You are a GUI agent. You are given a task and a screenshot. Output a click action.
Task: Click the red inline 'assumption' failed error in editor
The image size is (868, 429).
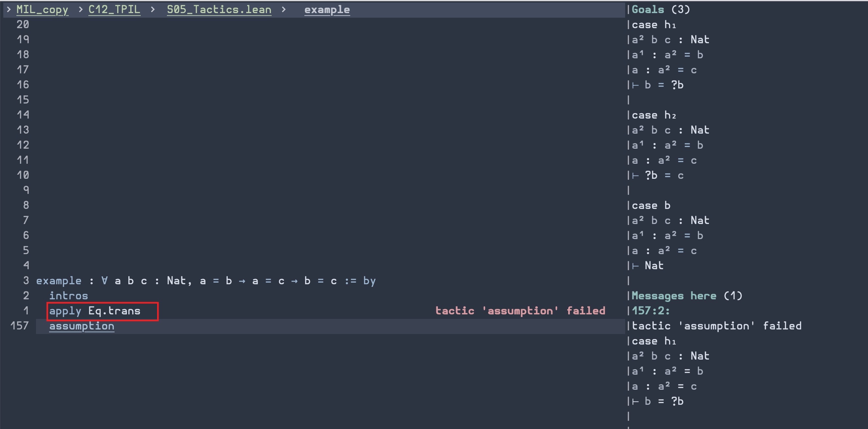[x=520, y=311]
